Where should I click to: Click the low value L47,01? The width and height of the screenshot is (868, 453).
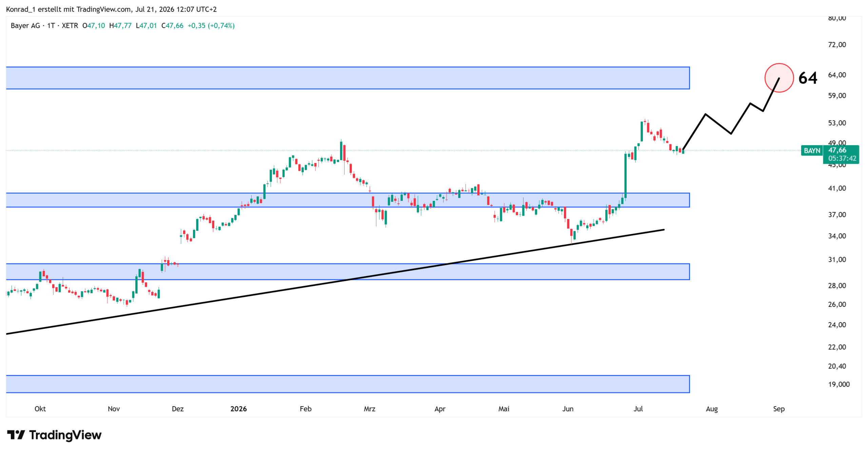coord(146,26)
